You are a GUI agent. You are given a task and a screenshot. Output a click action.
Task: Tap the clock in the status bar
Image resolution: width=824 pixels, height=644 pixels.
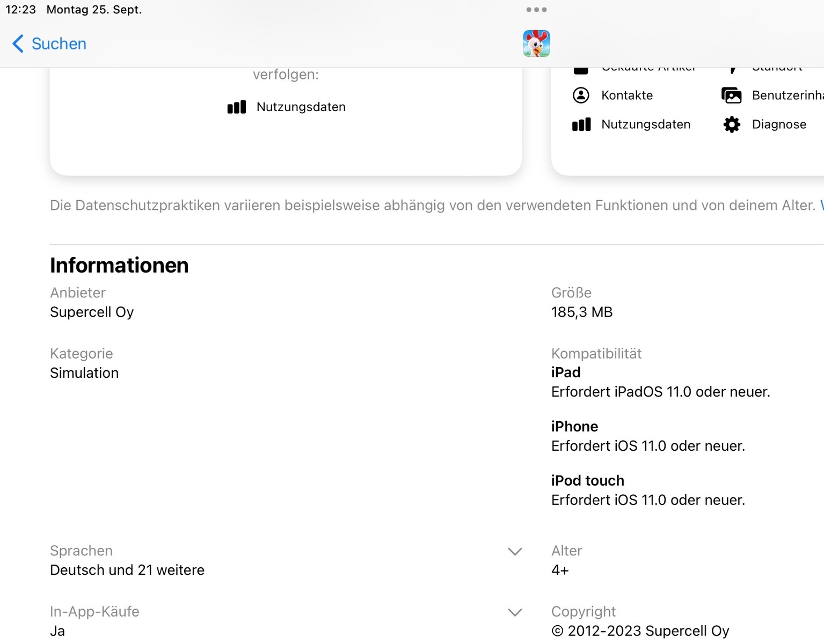tap(20, 10)
